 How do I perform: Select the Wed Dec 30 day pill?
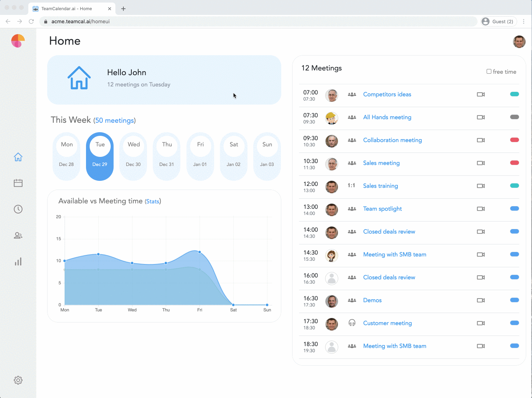click(x=134, y=156)
